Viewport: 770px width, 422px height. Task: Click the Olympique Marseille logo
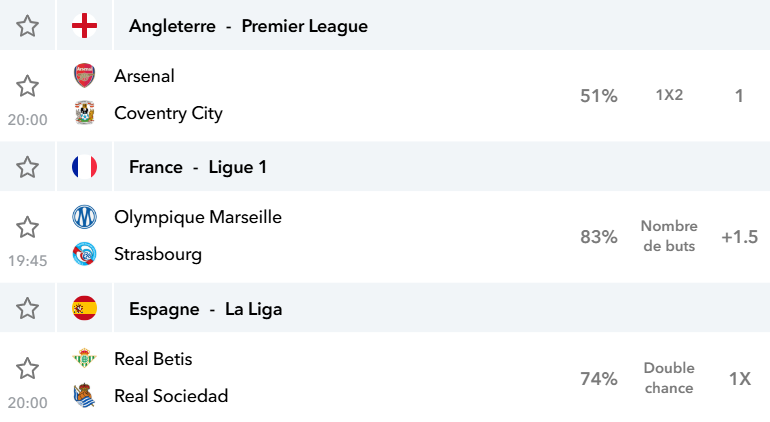point(84,217)
